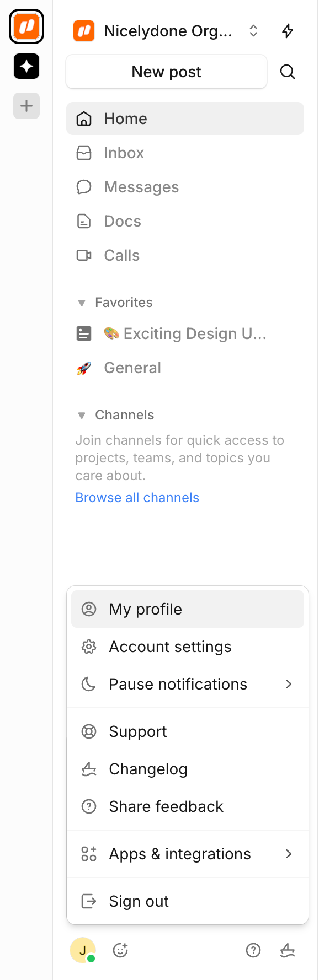Open the emoji status smiley icon
Viewport: 319px width, 980px height.
[x=120, y=950]
